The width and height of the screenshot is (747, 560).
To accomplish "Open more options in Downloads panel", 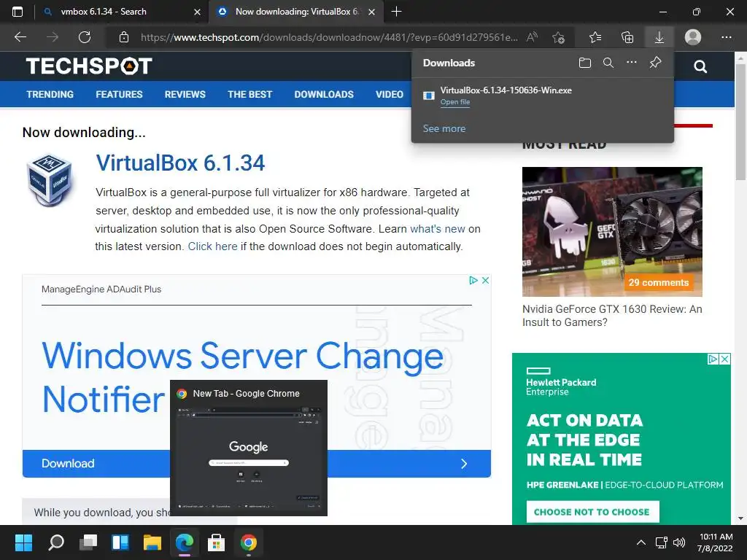I will pos(632,63).
